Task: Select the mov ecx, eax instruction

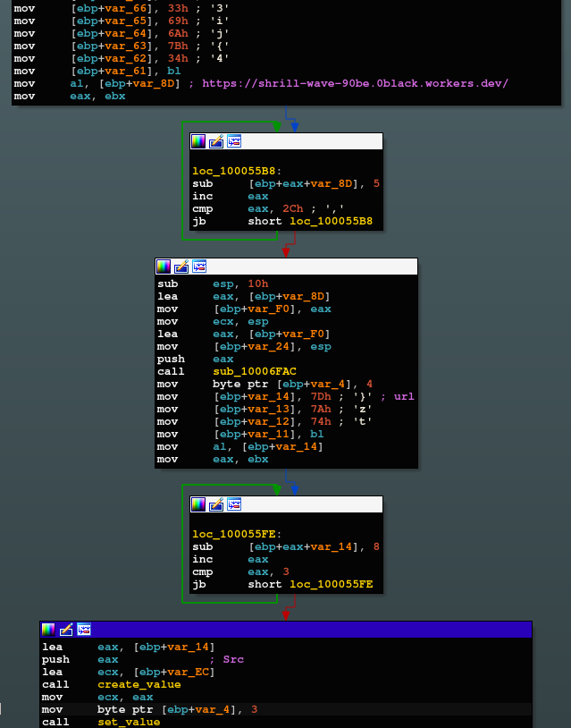Action: (97, 697)
